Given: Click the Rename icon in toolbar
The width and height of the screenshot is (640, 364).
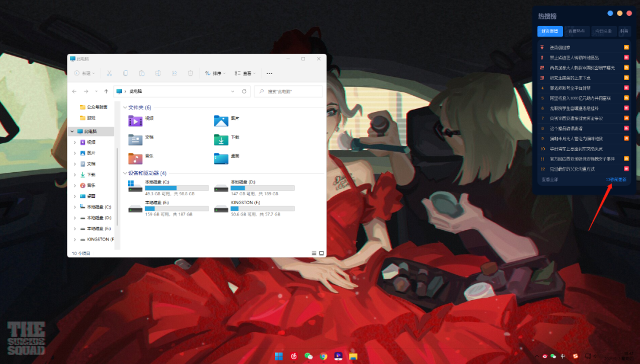Looking at the screenshot, I should point(158,73).
